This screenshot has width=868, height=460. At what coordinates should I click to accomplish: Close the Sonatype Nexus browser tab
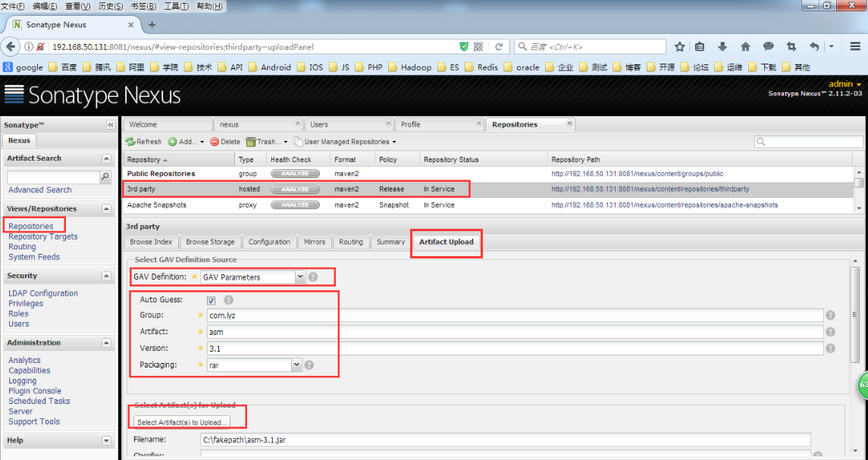point(131,25)
